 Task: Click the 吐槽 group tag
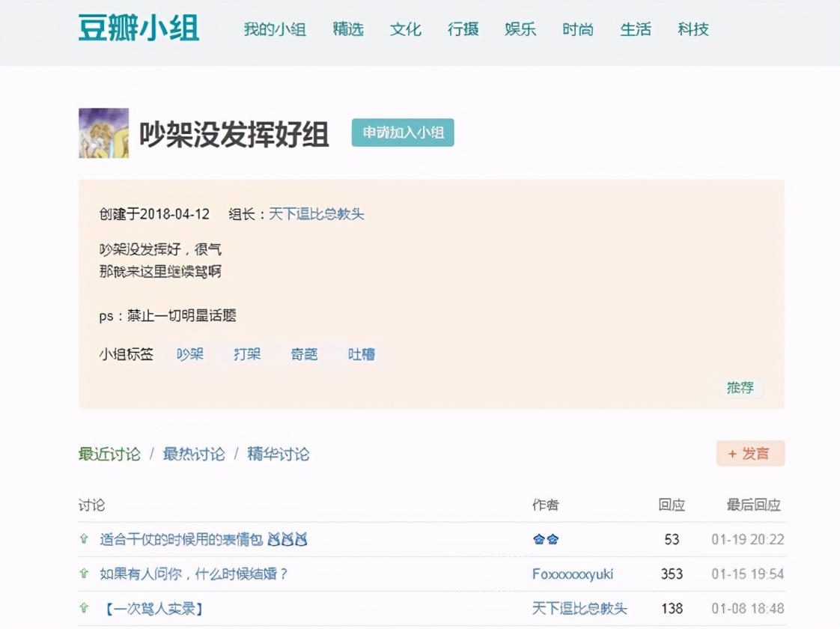click(x=360, y=354)
